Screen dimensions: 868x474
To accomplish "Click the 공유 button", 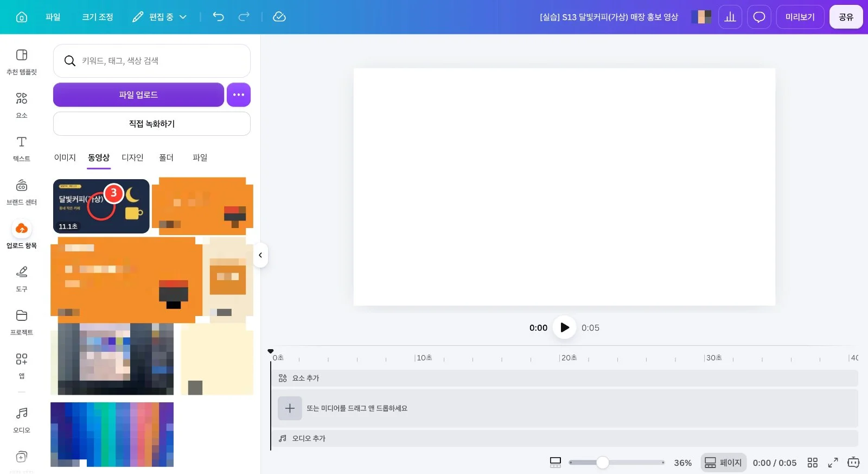I will click(846, 17).
